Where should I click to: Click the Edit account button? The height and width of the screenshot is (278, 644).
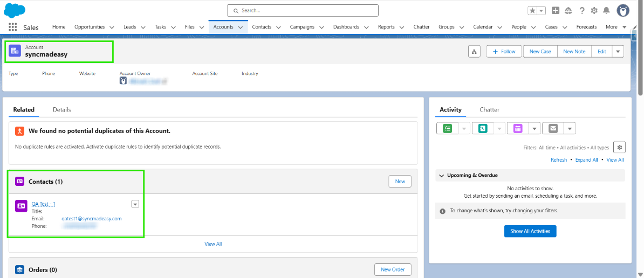602,52
